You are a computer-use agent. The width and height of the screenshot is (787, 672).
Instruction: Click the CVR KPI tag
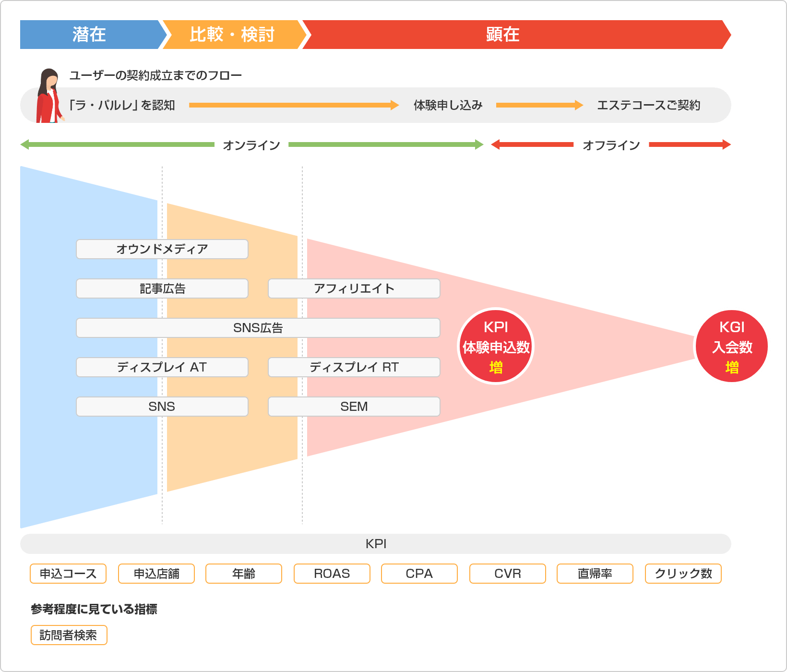[508, 574]
